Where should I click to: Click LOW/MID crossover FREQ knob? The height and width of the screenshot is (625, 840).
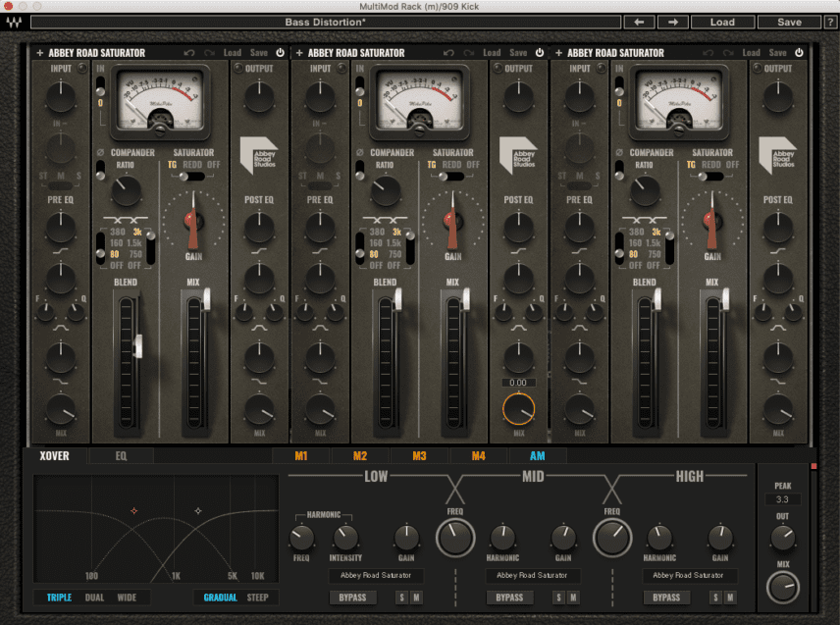[455, 537]
